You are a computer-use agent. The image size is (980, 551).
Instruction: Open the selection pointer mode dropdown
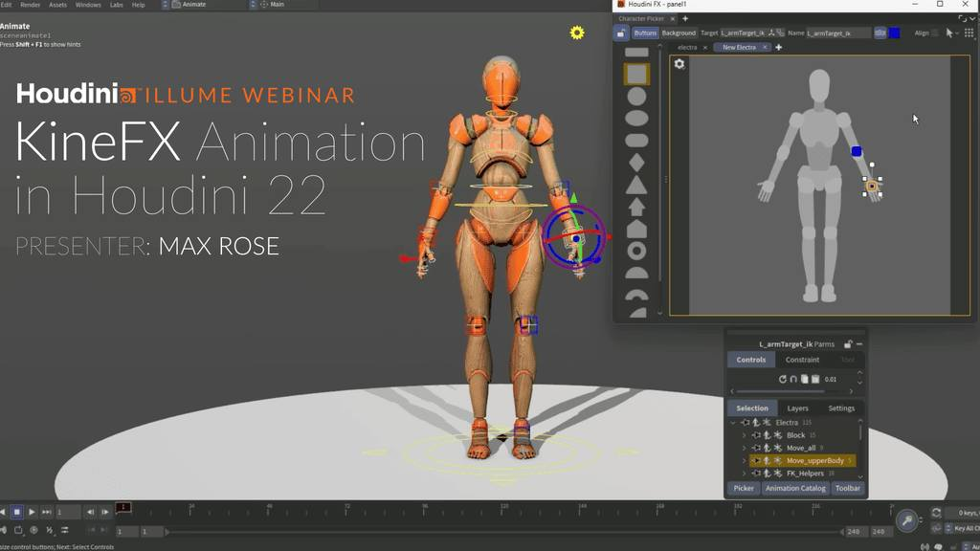(x=951, y=33)
